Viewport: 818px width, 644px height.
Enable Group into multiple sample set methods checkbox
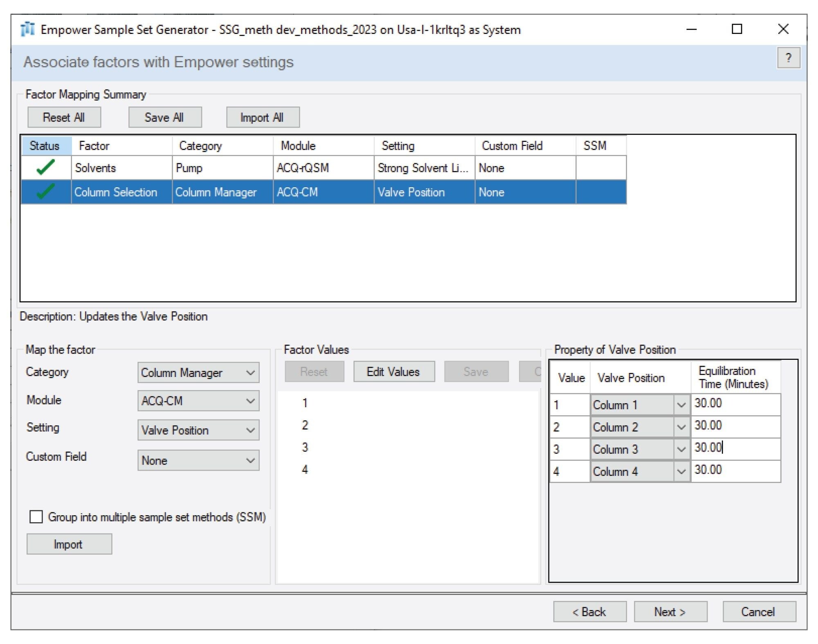point(36,517)
